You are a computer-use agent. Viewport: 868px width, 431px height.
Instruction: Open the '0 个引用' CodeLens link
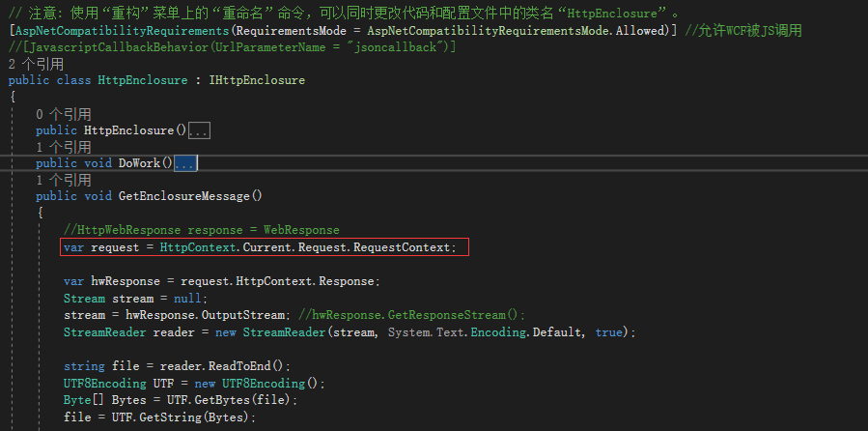pyautogui.click(x=64, y=114)
